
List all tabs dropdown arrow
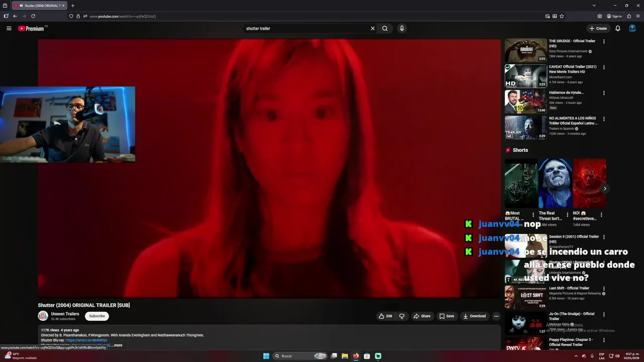[594, 6]
